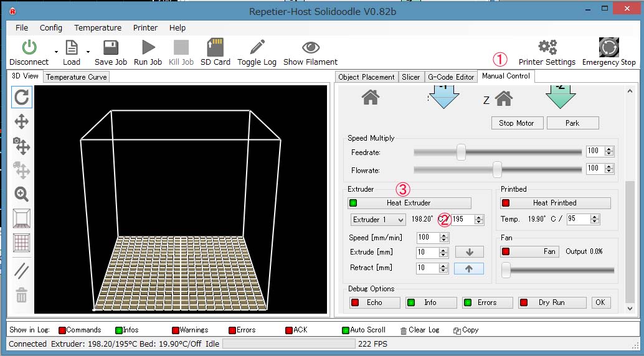
Task: Switch to G-Code Editor tab
Action: 451,77
